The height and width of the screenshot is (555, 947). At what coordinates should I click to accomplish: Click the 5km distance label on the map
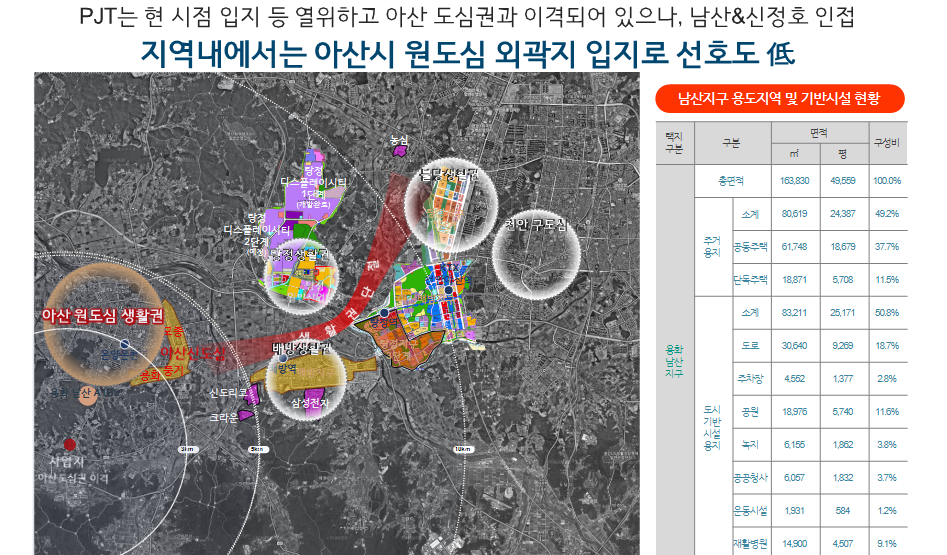(258, 449)
